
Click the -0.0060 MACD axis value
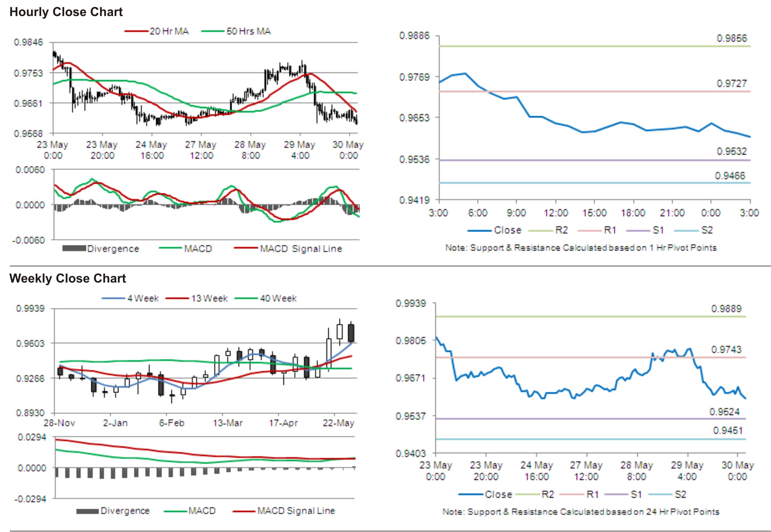tap(29, 240)
